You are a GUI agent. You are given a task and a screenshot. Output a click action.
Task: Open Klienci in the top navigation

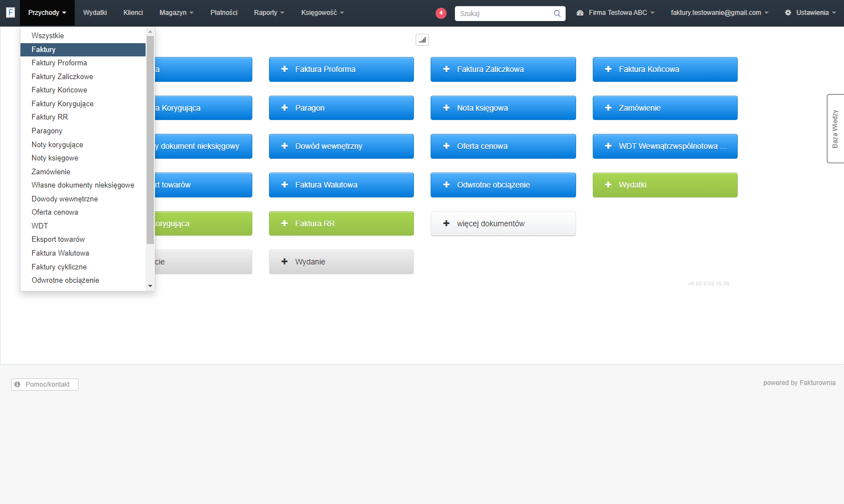pos(133,13)
